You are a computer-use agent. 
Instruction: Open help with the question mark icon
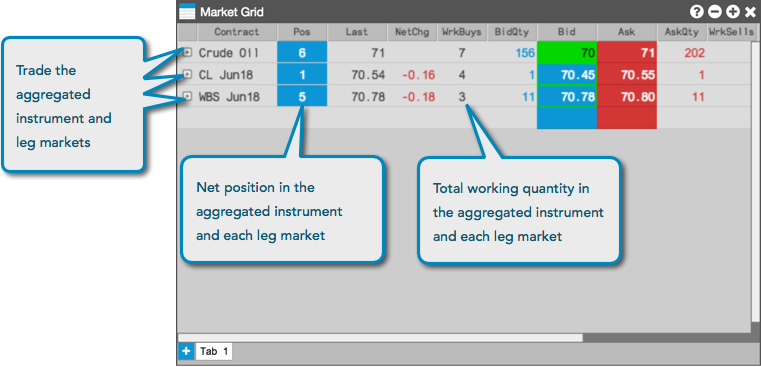pos(697,12)
